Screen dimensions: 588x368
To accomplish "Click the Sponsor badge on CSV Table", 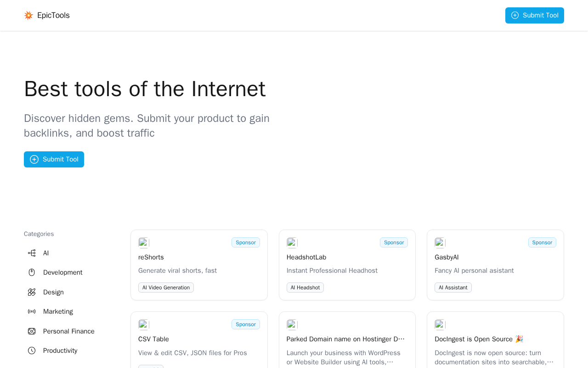I will pos(245,324).
